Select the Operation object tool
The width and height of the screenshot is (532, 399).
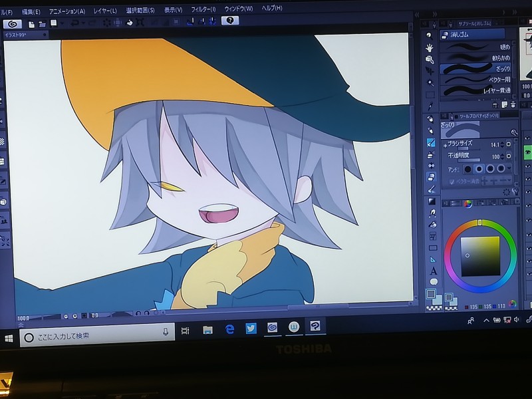click(x=430, y=59)
